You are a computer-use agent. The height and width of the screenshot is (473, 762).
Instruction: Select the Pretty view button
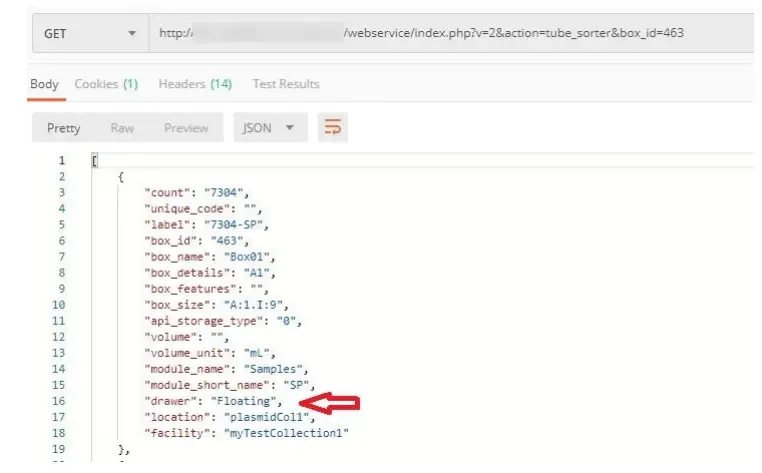coord(64,128)
